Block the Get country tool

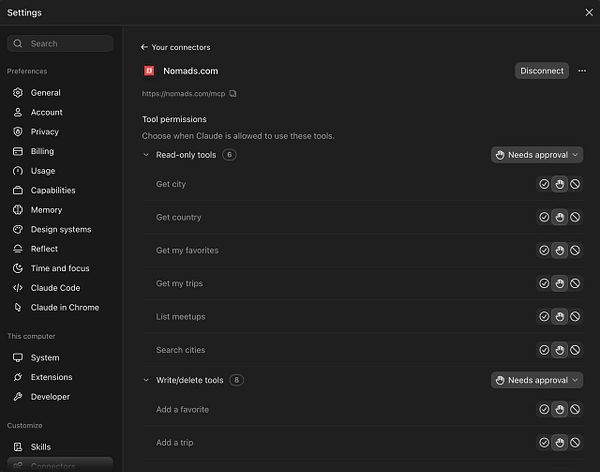(x=575, y=217)
